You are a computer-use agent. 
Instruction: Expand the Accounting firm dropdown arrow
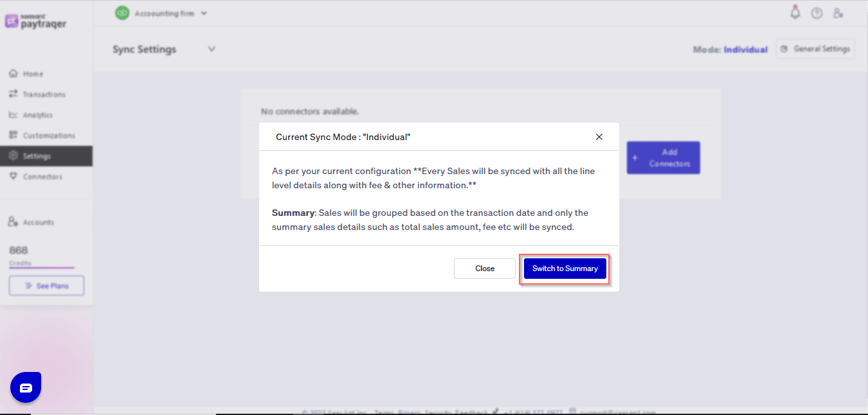tap(204, 13)
